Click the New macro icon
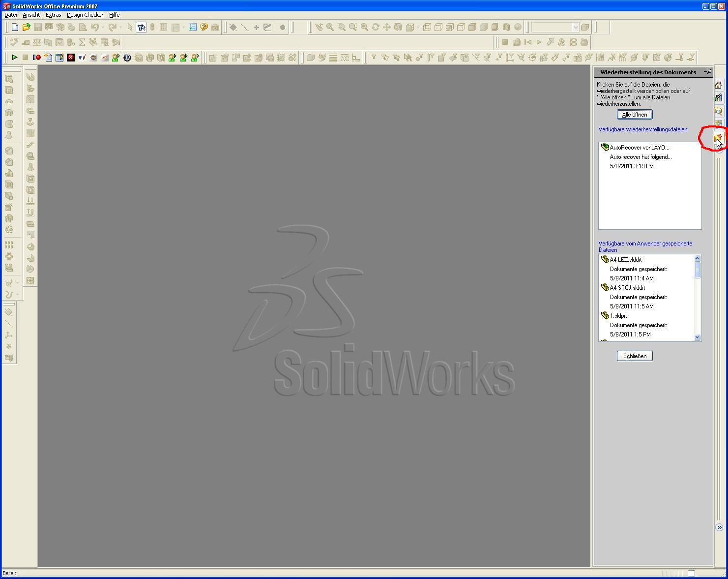 click(x=48, y=58)
